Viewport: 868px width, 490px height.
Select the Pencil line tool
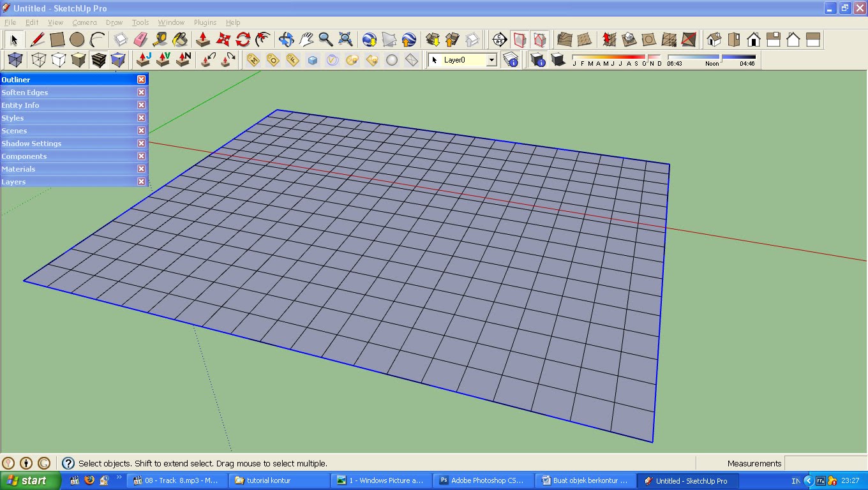(37, 40)
